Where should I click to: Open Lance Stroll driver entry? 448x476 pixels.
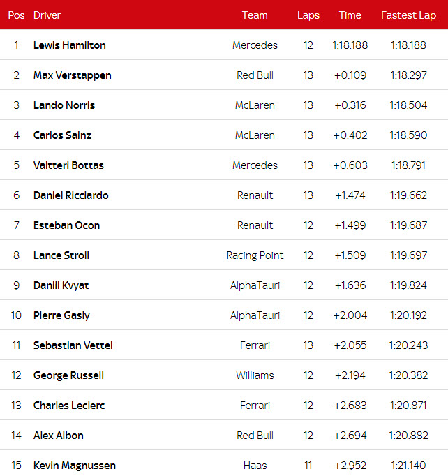point(61,255)
